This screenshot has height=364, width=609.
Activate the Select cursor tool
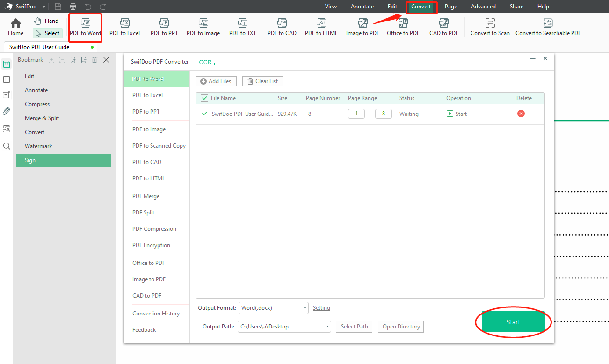(x=47, y=33)
